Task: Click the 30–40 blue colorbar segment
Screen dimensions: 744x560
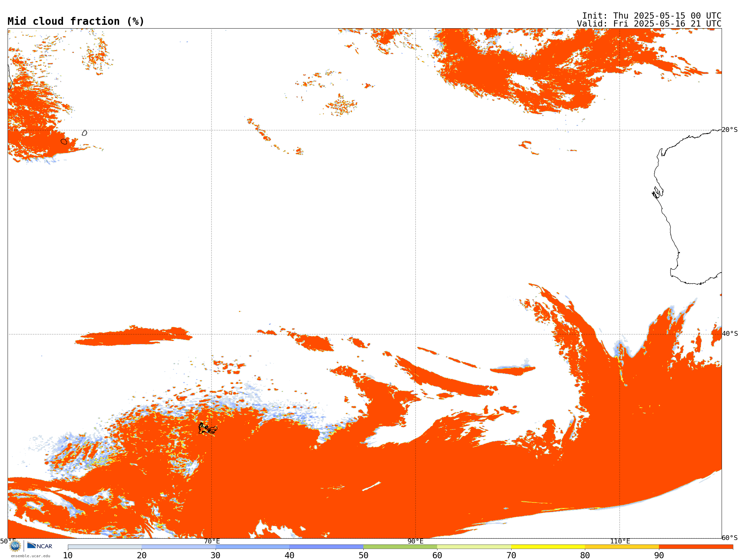Action: click(252, 547)
